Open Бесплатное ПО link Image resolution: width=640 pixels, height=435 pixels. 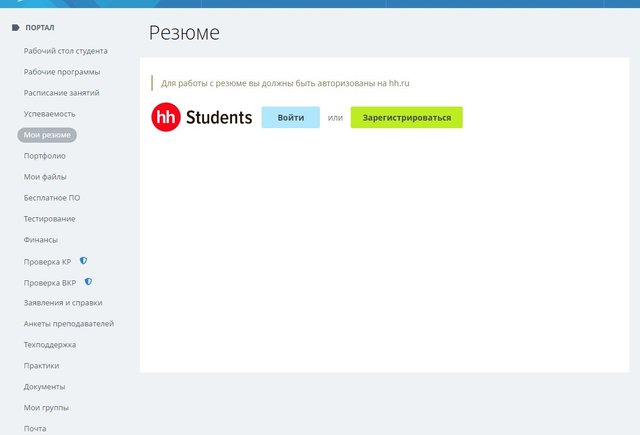point(52,198)
